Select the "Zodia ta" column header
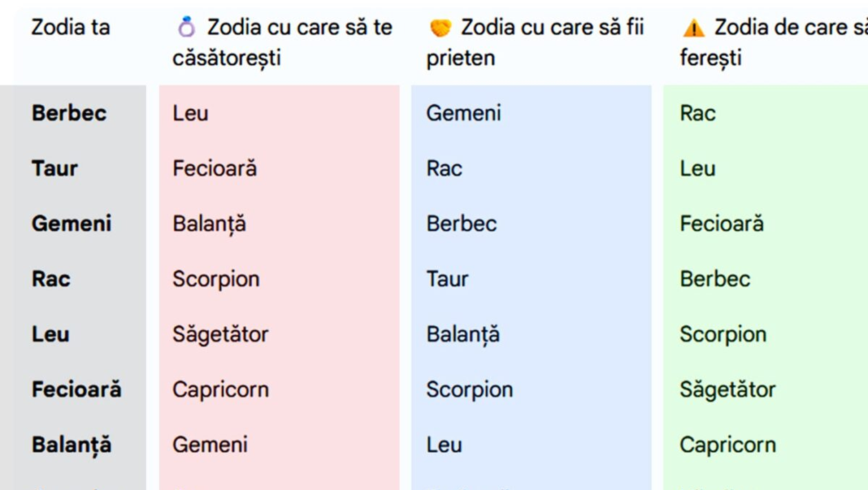 pyautogui.click(x=70, y=28)
